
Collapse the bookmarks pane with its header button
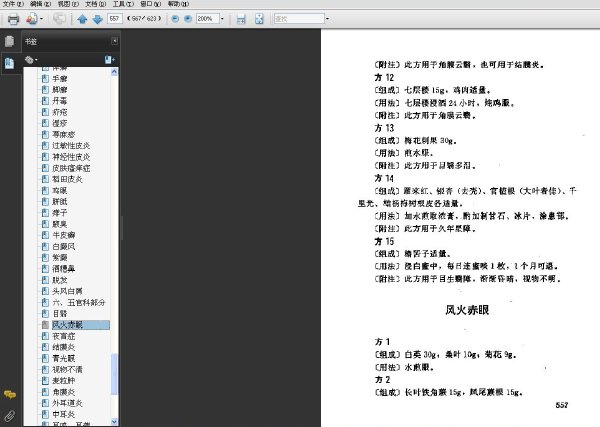pos(114,41)
